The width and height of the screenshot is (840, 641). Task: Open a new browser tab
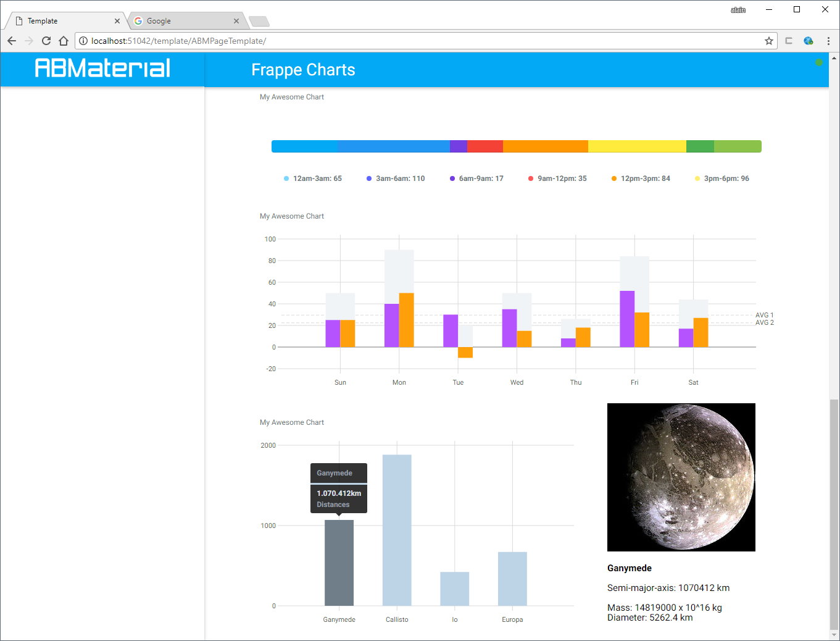point(259,22)
